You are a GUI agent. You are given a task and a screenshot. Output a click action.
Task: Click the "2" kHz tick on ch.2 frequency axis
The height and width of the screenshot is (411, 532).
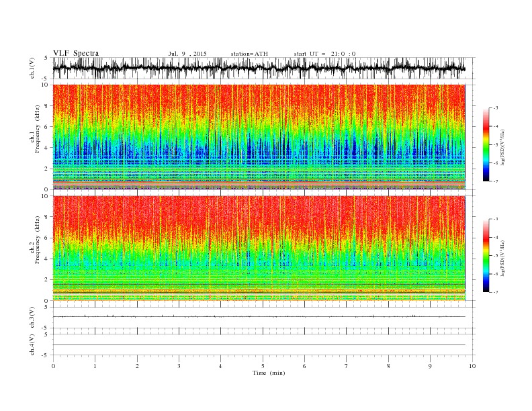click(47, 280)
